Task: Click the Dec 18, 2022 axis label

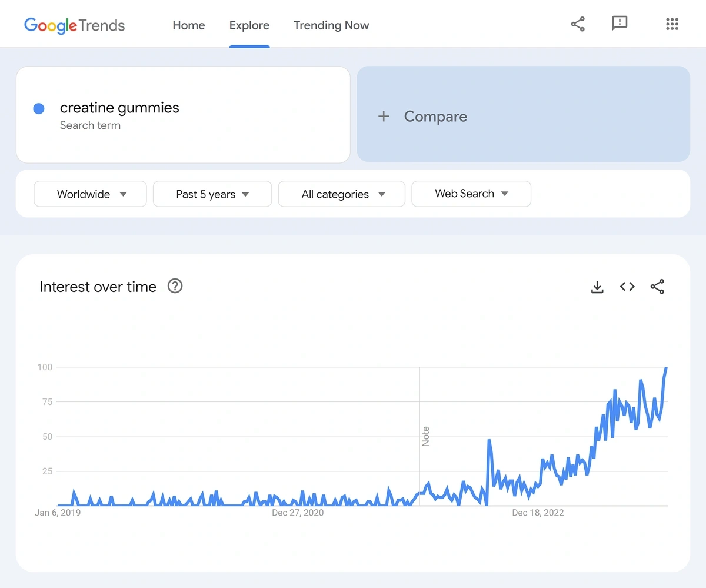Action: click(538, 513)
